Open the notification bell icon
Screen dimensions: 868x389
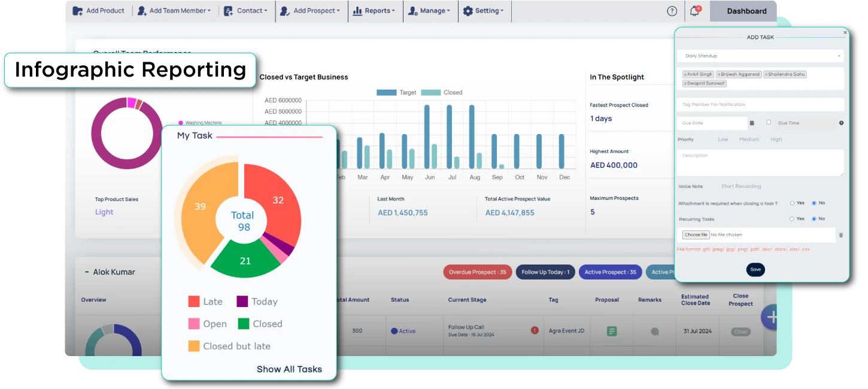point(694,11)
